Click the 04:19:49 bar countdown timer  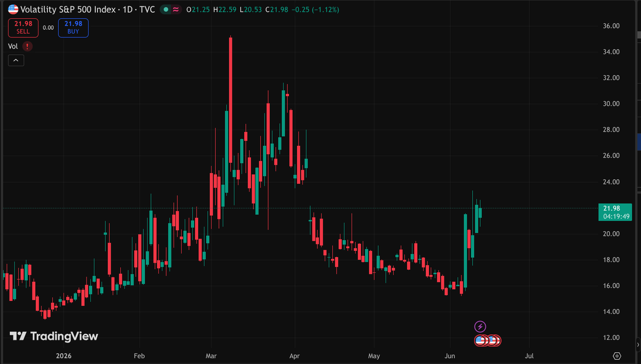pos(617,216)
